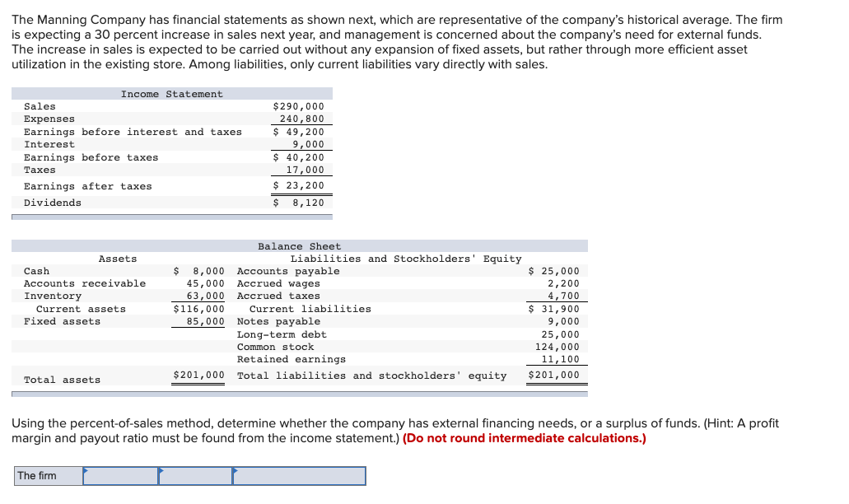Click the red 'Do not round intermediate calculations' note
This screenshot has height=504, width=849.
click(524, 438)
